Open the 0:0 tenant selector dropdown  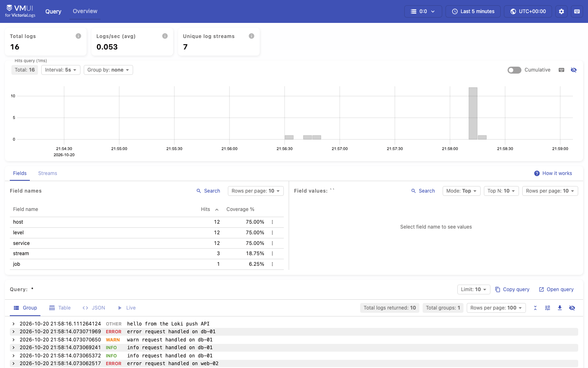tap(423, 11)
